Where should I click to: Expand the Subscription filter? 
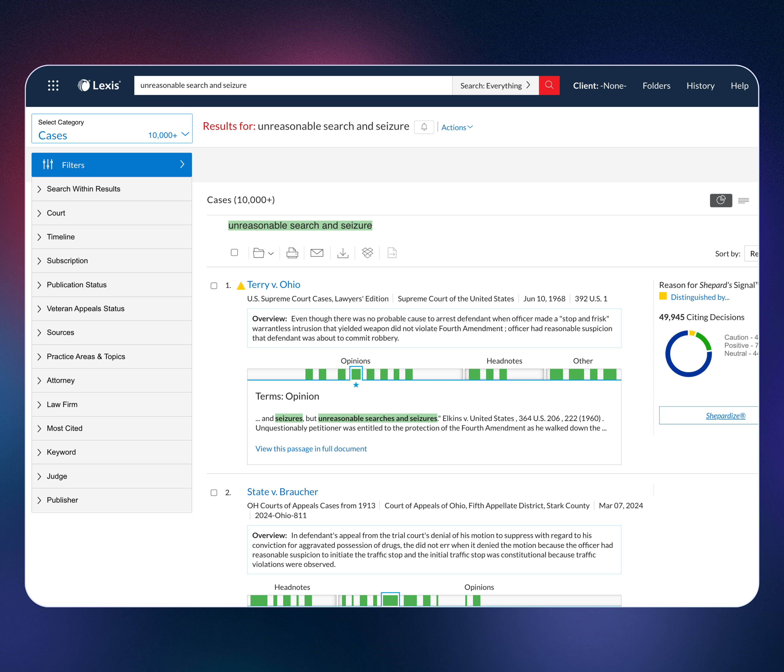(x=112, y=261)
